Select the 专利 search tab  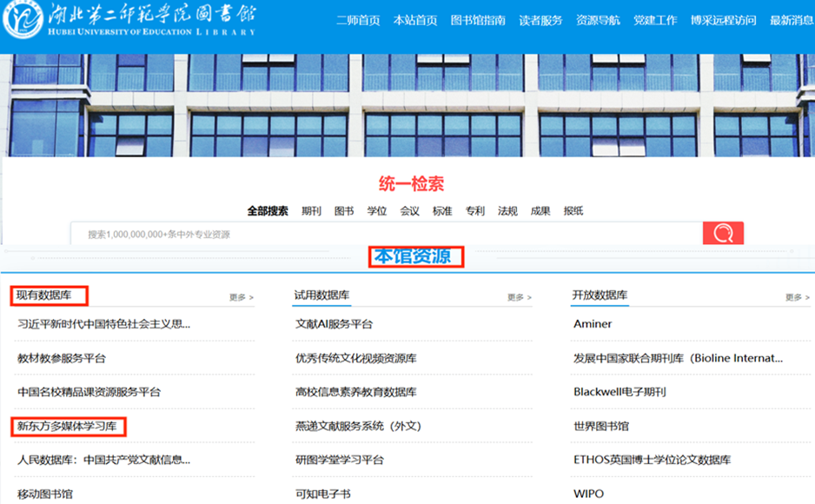474,209
